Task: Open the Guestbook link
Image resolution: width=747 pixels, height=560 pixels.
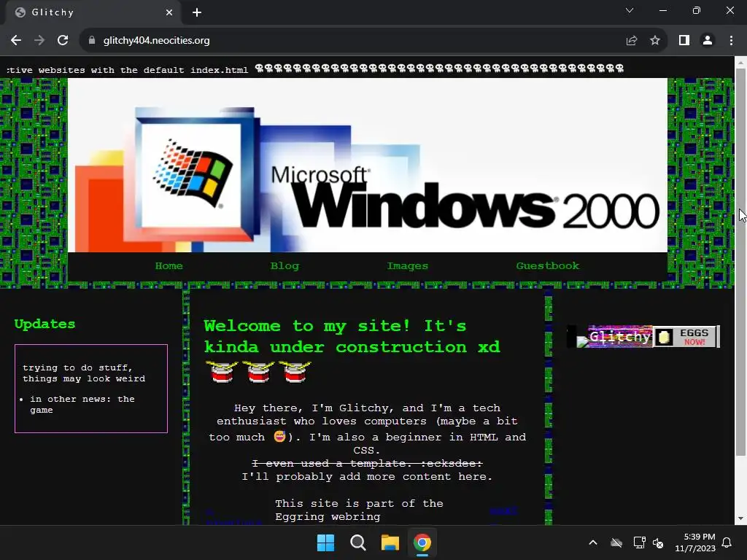Action: (548, 265)
